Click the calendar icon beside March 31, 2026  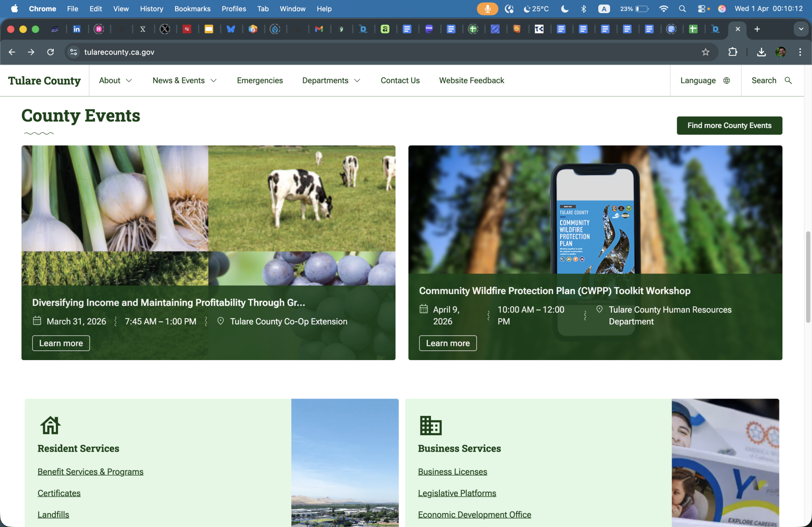pyautogui.click(x=37, y=321)
